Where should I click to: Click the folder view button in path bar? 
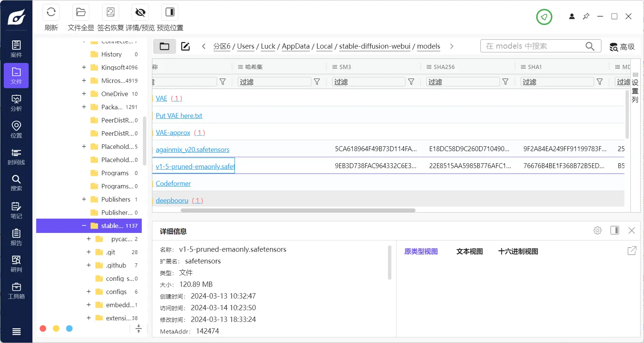tap(164, 46)
